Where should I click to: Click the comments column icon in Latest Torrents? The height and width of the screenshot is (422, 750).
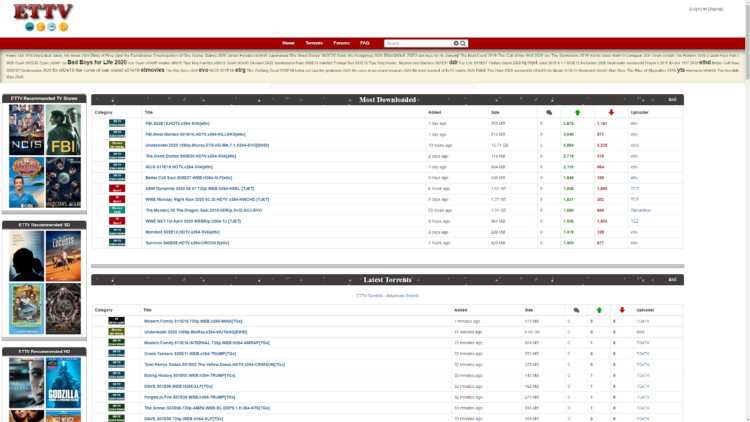tap(576, 310)
